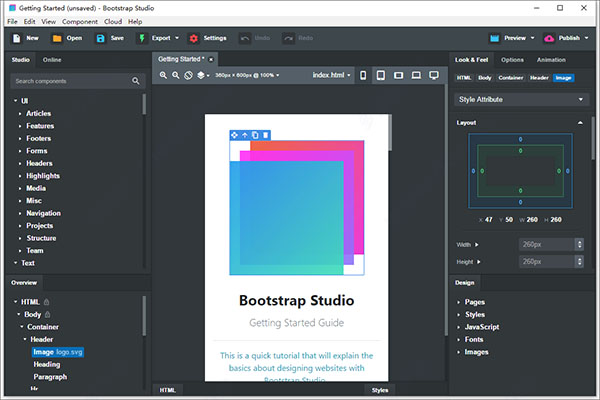Image resolution: width=600 pixels, height=400 pixels.
Task: Click the Width stepper arrows
Action: click(579, 244)
